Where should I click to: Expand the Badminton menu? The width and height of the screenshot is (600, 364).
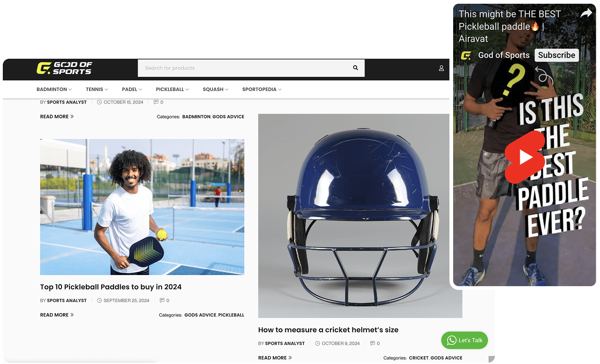pos(54,89)
